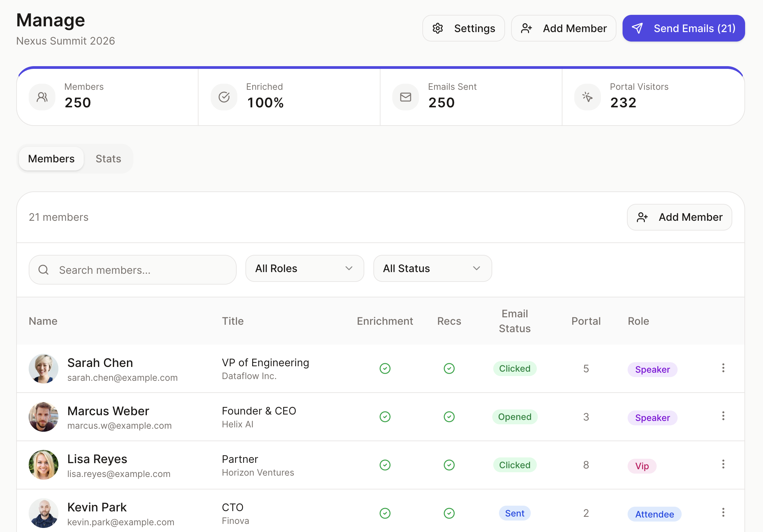The image size is (763, 532).
Task: Click the paper plane icon on Send Emails
Action: (638, 28)
